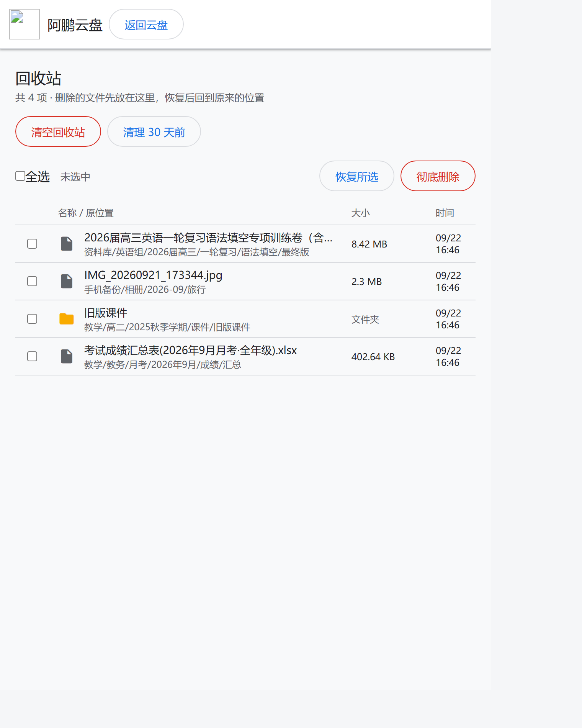
Task: Click file name 考试成绩汇总表(2026年9月月考·全年级).xlsx
Action: [x=190, y=350]
